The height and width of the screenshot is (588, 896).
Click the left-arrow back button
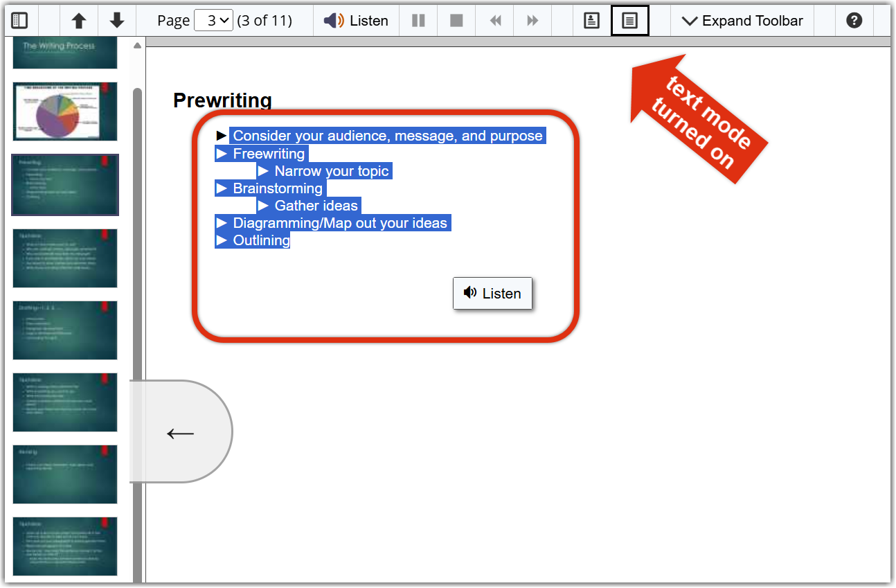tap(181, 432)
